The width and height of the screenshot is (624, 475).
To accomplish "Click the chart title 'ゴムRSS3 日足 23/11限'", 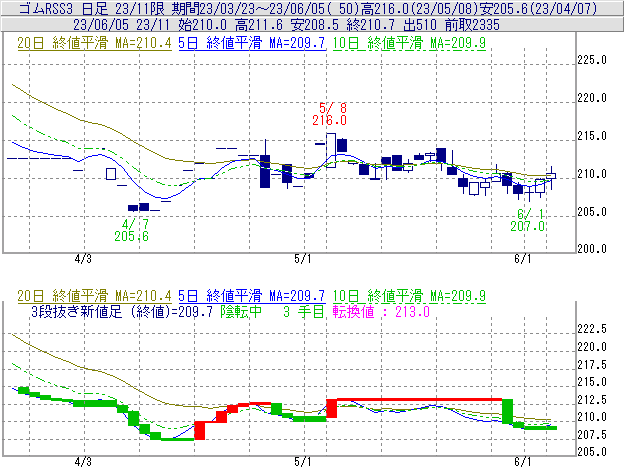I will [x=92, y=8].
